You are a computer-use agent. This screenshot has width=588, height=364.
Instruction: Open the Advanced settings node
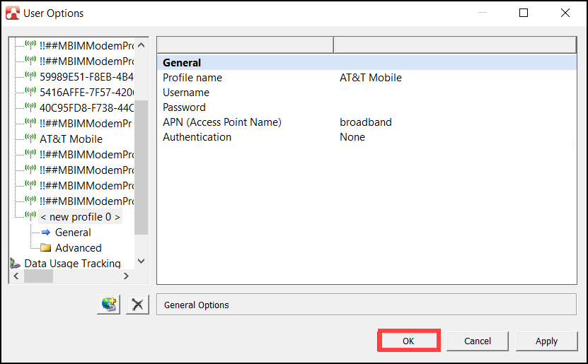(x=78, y=248)
